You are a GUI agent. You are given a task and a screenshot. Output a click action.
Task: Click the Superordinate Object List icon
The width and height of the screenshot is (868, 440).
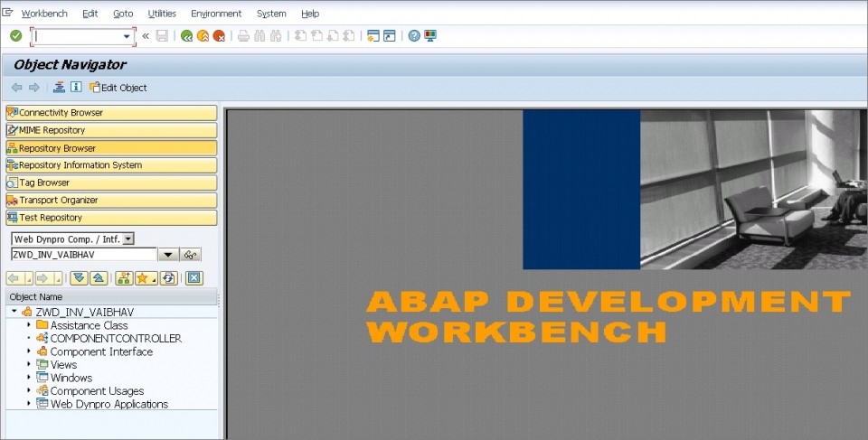pos(124,278)
